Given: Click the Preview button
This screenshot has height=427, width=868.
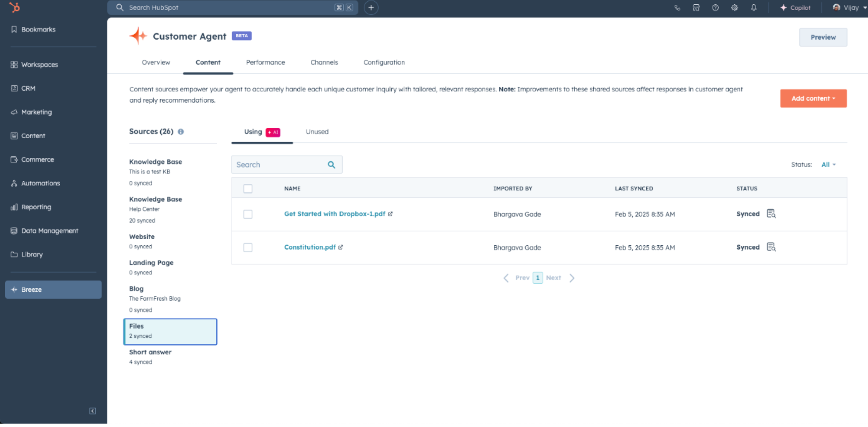Looking at the screenshot, I should [x=823, y=37].
